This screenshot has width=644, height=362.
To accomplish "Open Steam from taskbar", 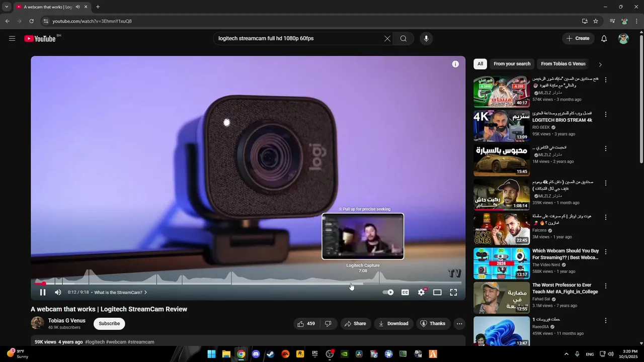I will click(x=270, y=354).
